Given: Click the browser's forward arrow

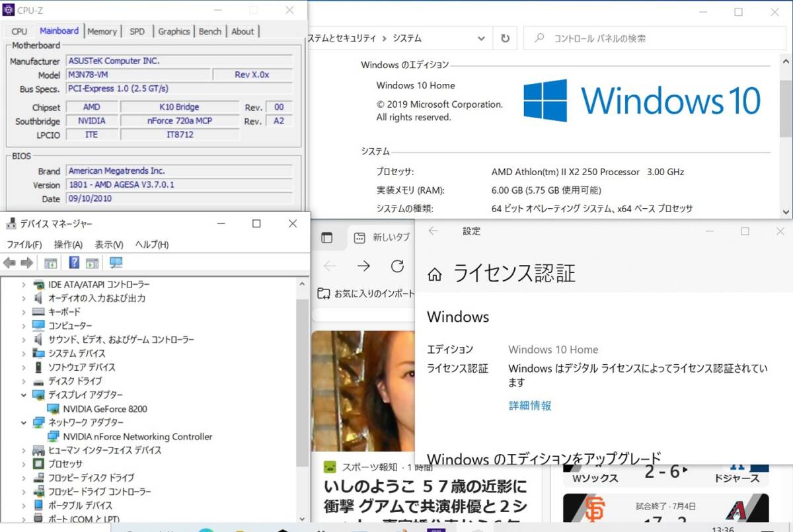Looking at the screenshot, I should [363, 266].
